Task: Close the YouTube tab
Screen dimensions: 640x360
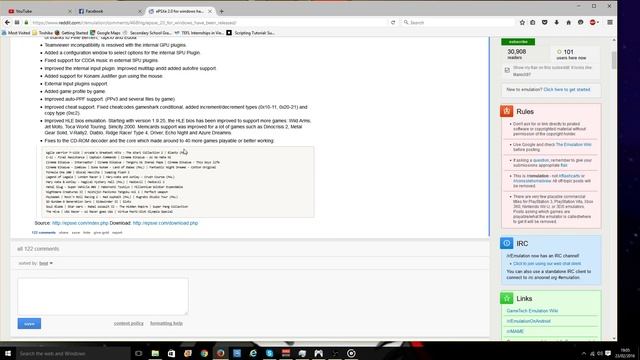Action: (x=69, y=11)
